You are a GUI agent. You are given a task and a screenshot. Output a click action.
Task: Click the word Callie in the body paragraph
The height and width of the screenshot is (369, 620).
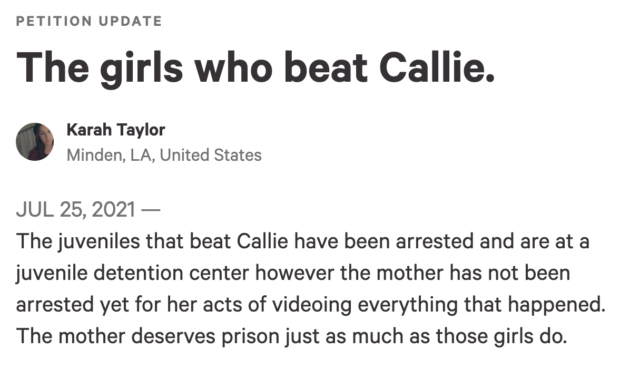point(263,241)
